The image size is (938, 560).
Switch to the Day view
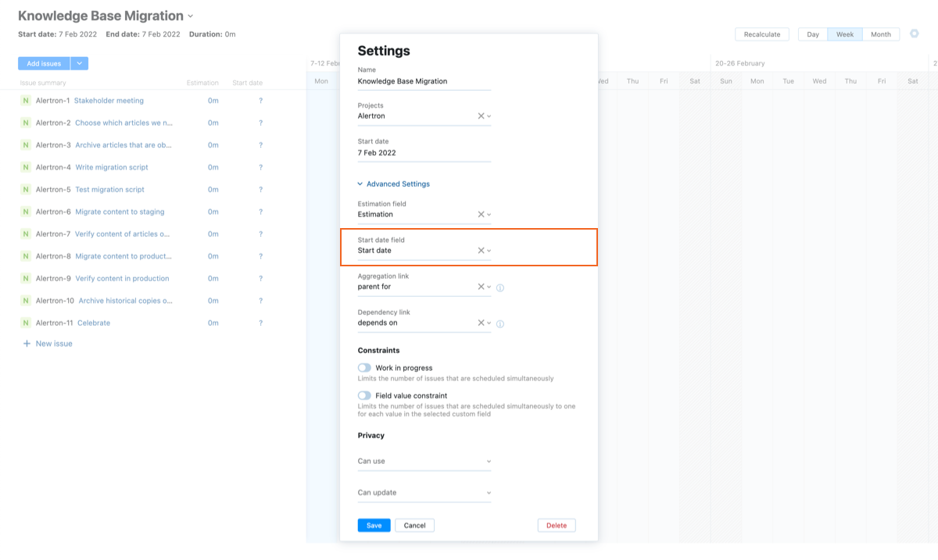[813, 34]
